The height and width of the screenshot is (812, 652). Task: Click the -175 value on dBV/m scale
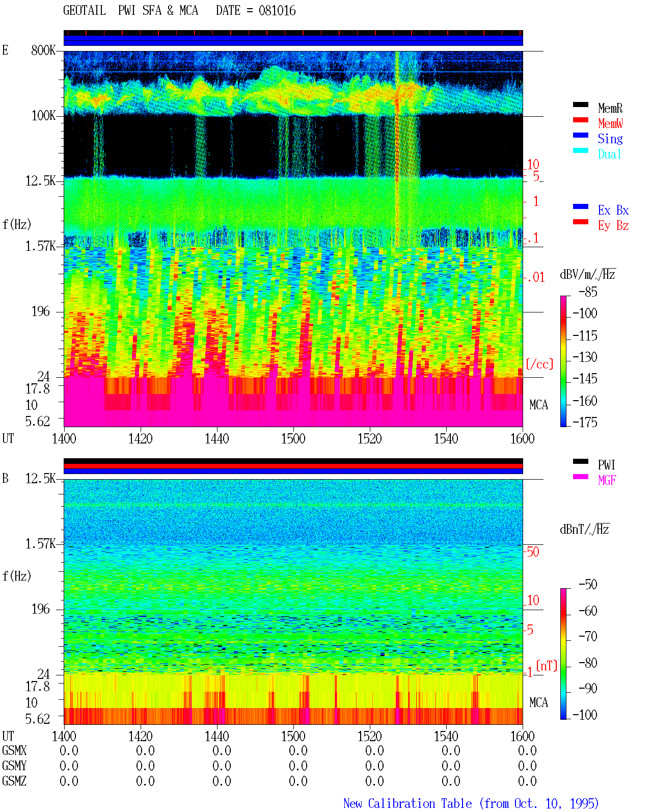pos(585,422)
